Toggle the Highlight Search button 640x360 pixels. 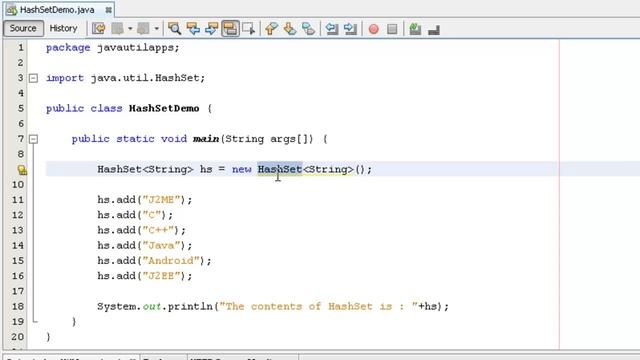[230, 29]
